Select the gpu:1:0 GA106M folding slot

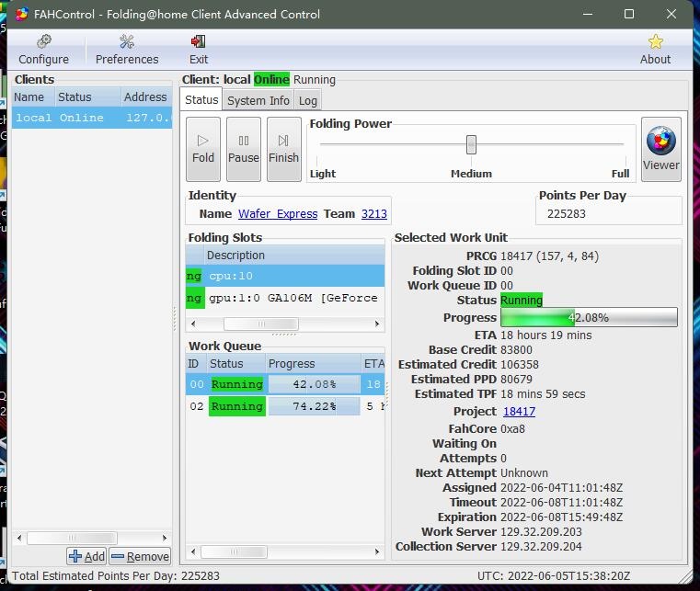coord(285,298)
